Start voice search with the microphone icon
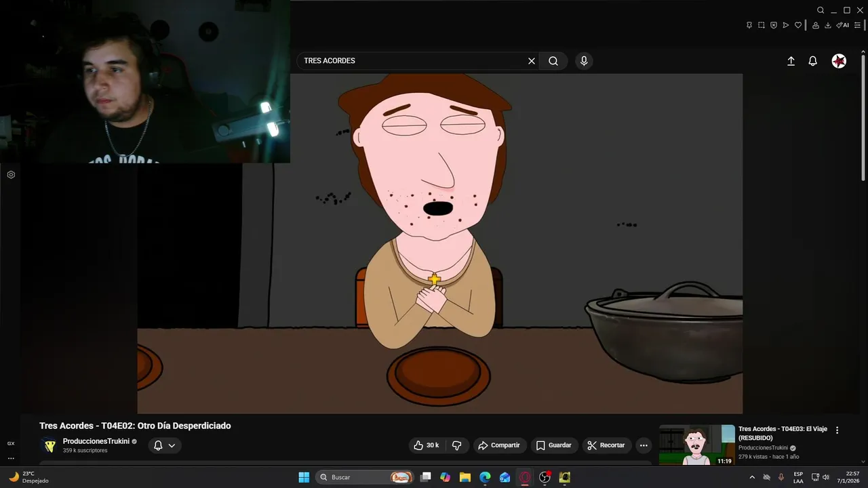Viewport: 868px width, 488px height. tap(584, 61)
